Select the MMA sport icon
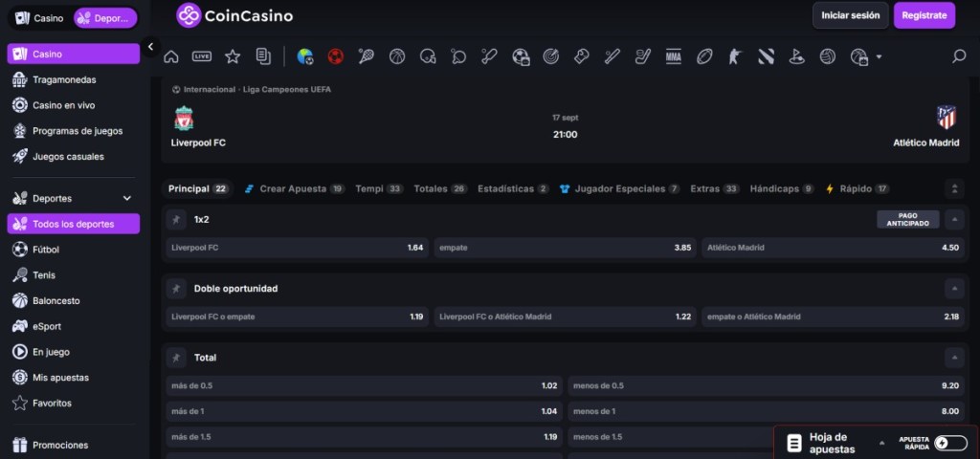Viewport: 980px width, 459px height. pos(674,56)
